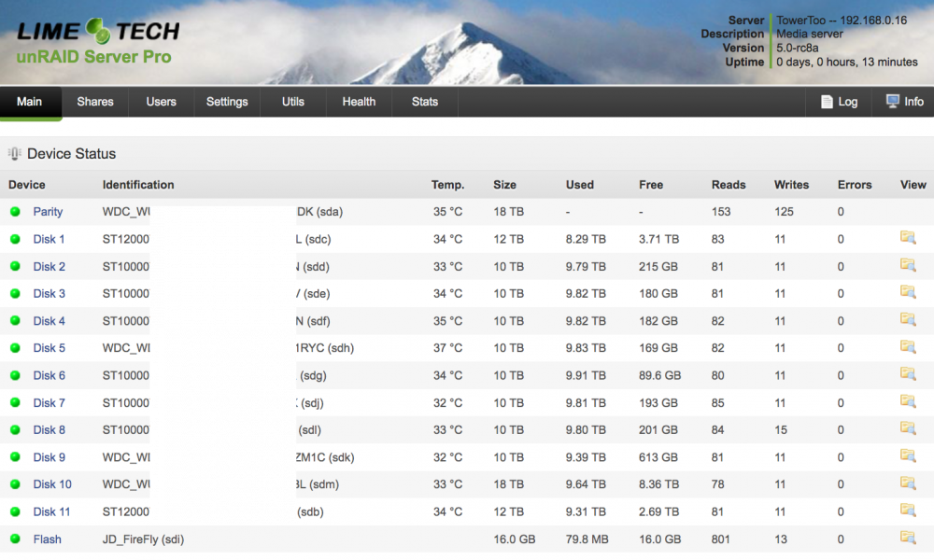Click the server name TowerToo -- 192.168.0.16

[x=842, y=21]
